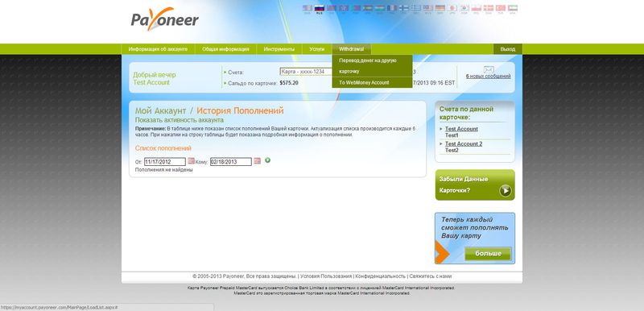644x311 pixels.
Task: Select the Greek flag language
Action: (x=415, y=8)
